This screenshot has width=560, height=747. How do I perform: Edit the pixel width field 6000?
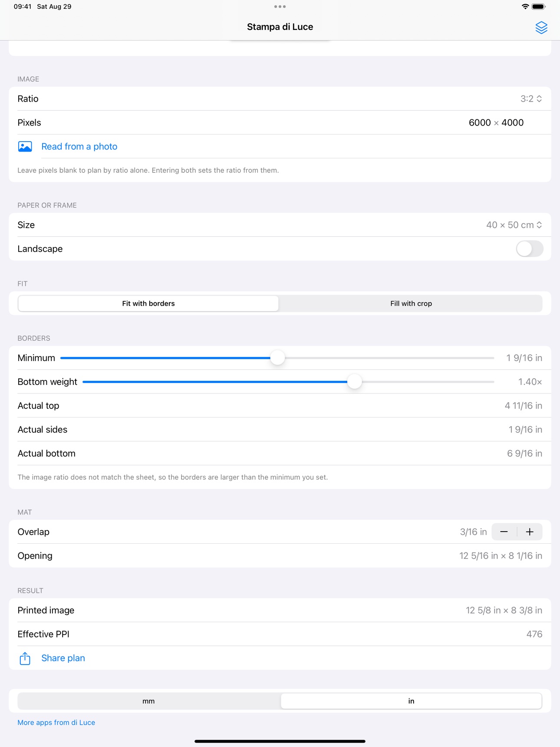[x=480, y=123]
